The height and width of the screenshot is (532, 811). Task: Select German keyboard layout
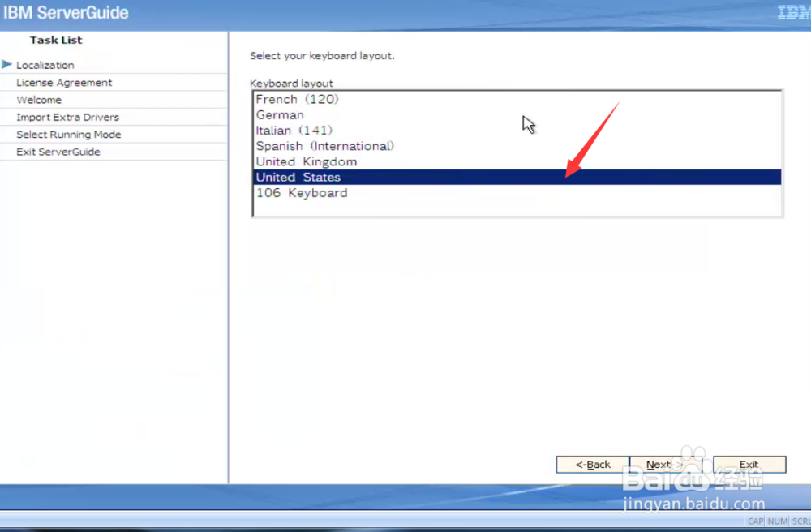coord(517,115)
